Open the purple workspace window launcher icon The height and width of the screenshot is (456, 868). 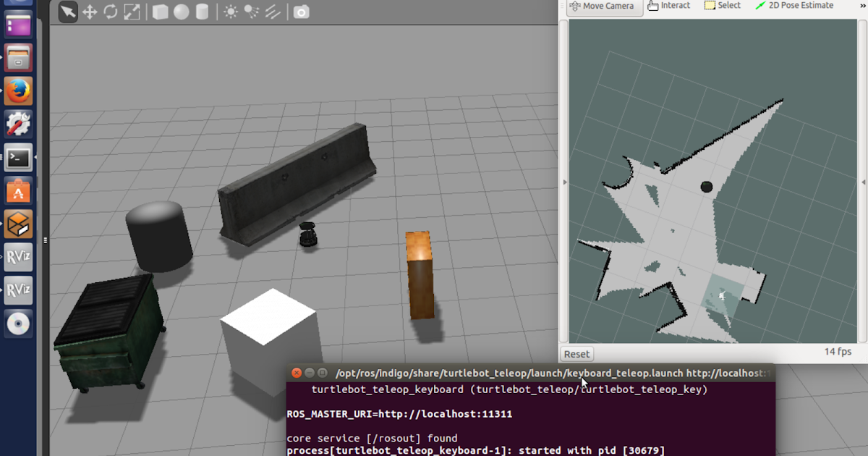pos(18,25)
